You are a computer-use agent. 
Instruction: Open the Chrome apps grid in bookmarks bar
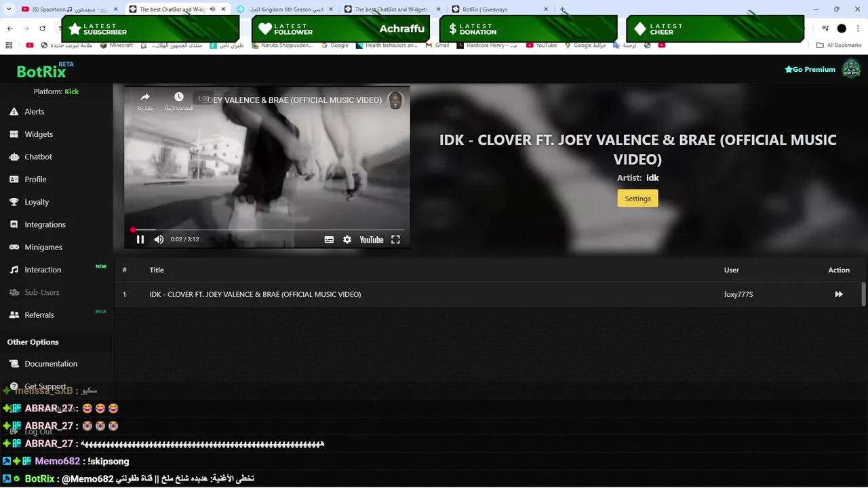tap(9, 45)
